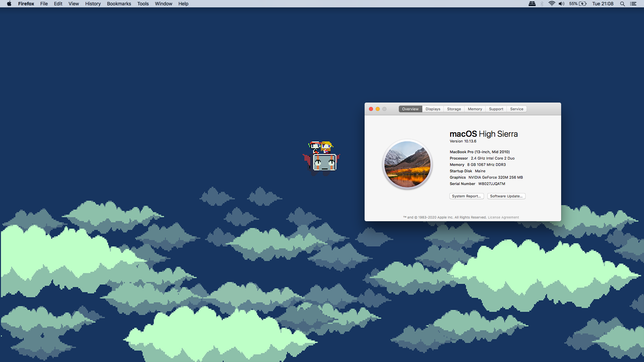Screen dimensions: 644x362
Task: Click the clock showing Tue 21:08
Action: (602, 4)
